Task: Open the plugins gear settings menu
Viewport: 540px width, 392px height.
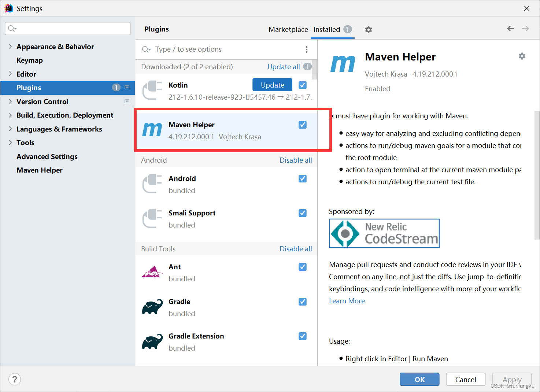Action: tap(369, 30)
